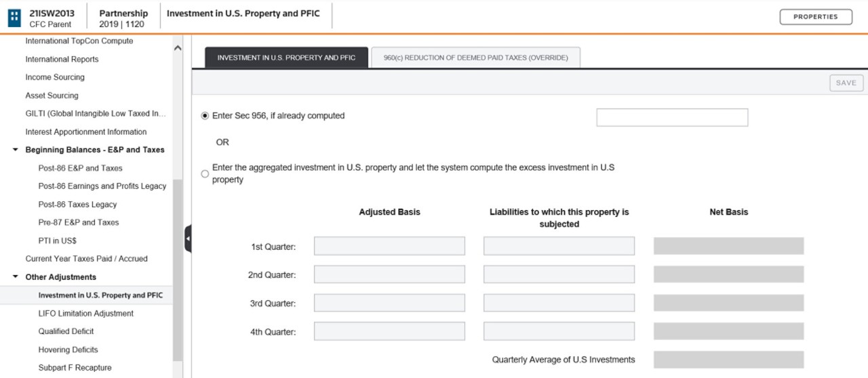The width and height of the screenshot is (868, 378).
Task: Click the Sec 956 amount input field
Action: pos(672,117)
